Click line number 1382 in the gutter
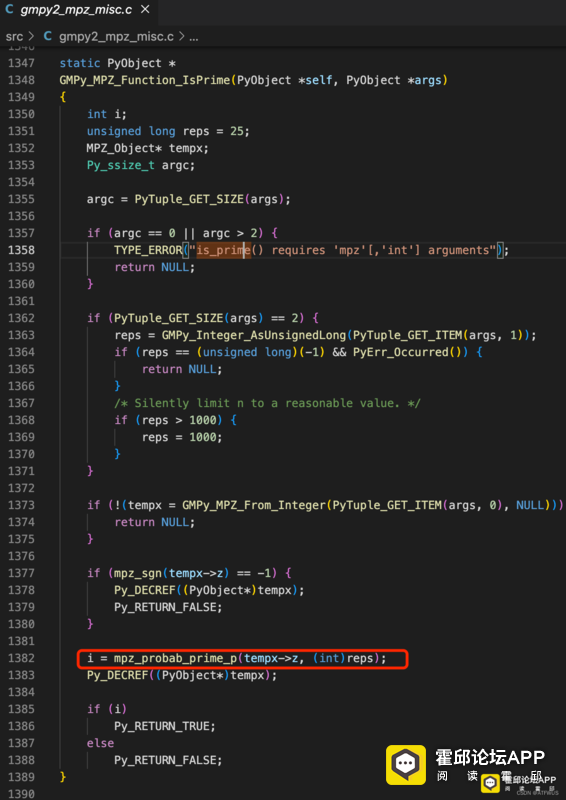The image size is (566, 800). click(x=21, y=658)
